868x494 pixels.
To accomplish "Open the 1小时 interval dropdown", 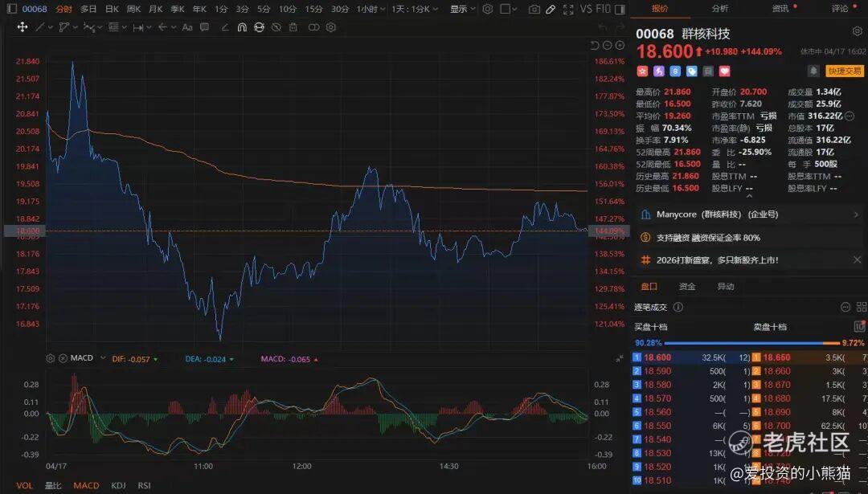I will pyautogui.click(x=371, y=10).
